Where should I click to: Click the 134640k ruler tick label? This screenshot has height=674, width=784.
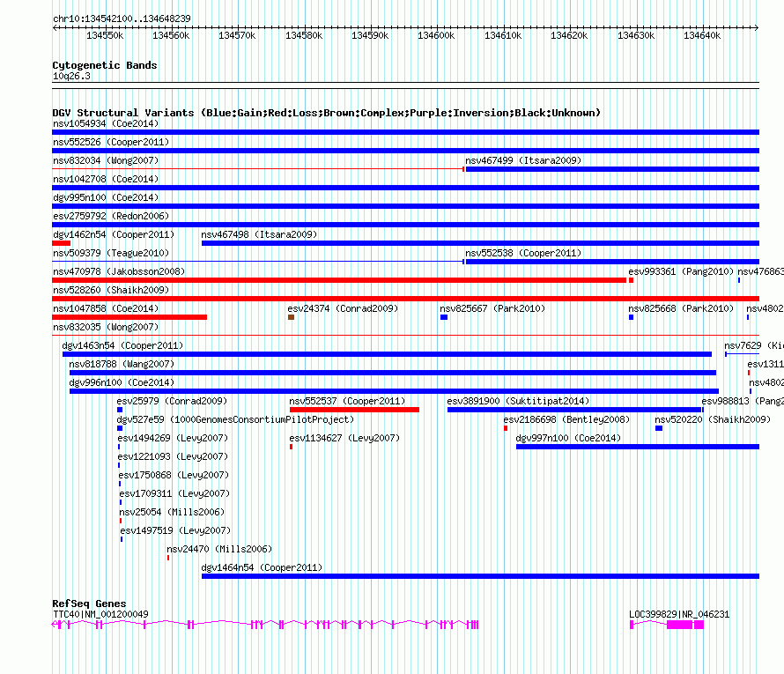tap(702, 35)
